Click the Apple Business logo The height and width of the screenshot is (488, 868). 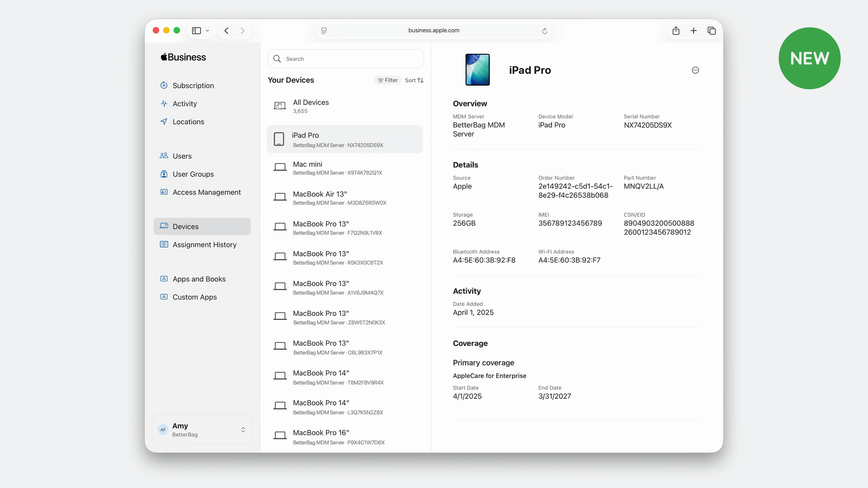(x=183, y=57)
